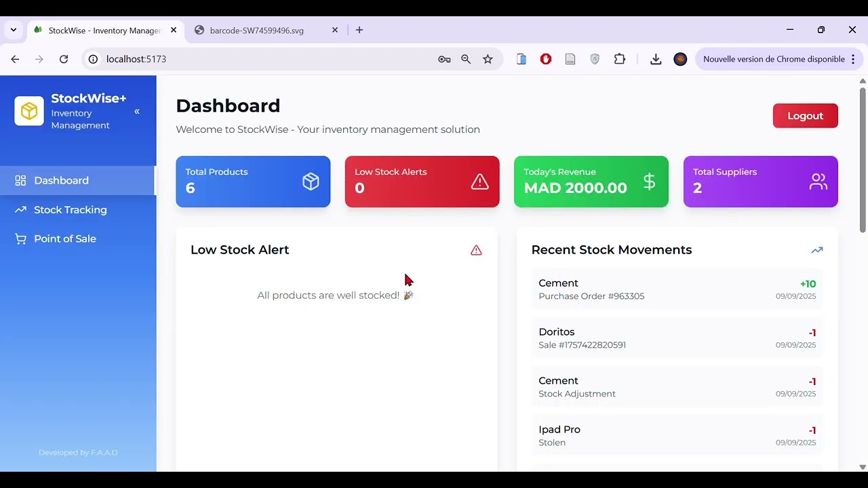Image resolution: width=868 pixels, height=488 pixels.
Task: Click the Total Products card
Action: (253, 182)
